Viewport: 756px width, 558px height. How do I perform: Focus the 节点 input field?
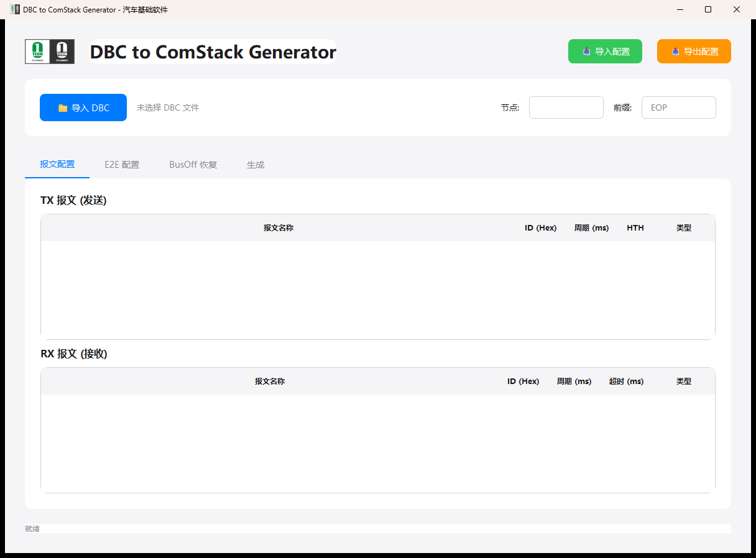[566, 107]
